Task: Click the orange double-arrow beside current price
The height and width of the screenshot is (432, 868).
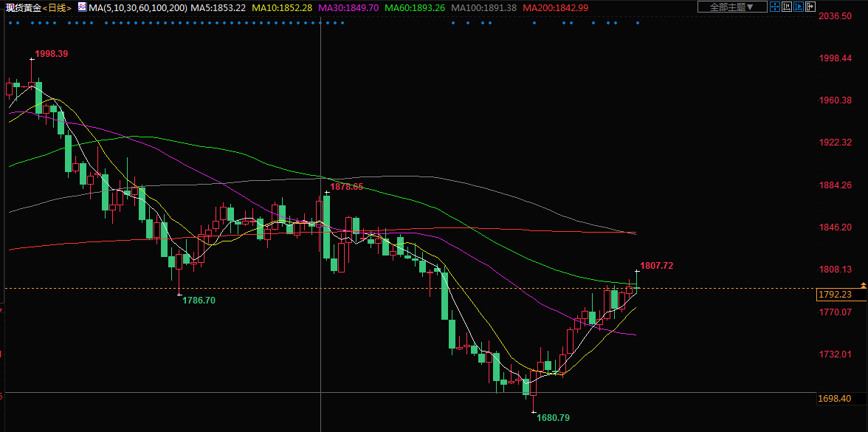Action: click(x=863, y=285)
